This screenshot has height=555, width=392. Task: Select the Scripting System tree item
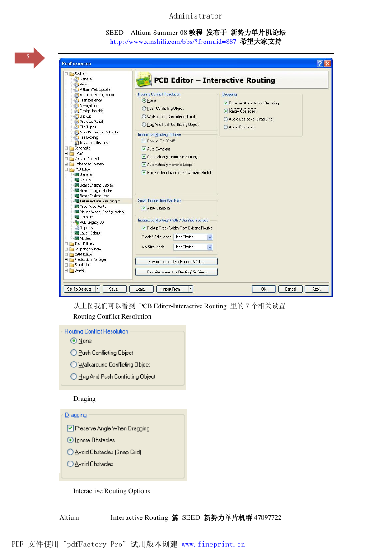pos(88,249)
